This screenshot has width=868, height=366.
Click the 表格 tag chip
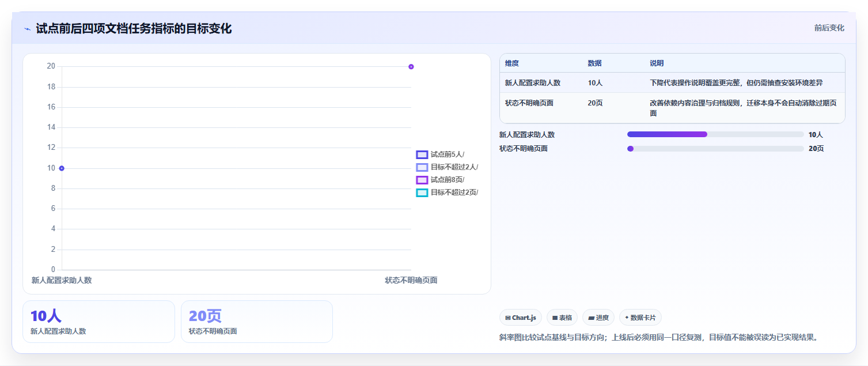pos(562,318)
